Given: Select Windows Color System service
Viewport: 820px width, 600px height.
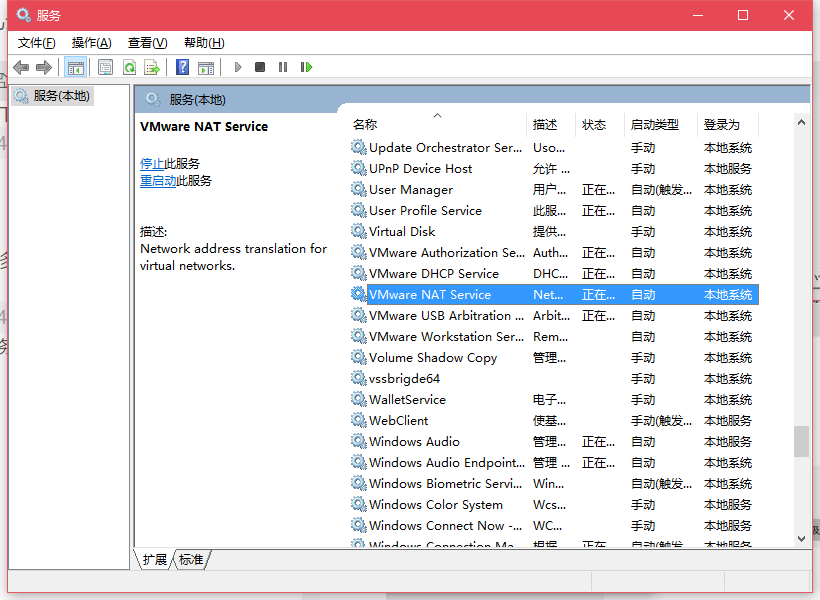Looking at the screenshot, I should [554, 504].
